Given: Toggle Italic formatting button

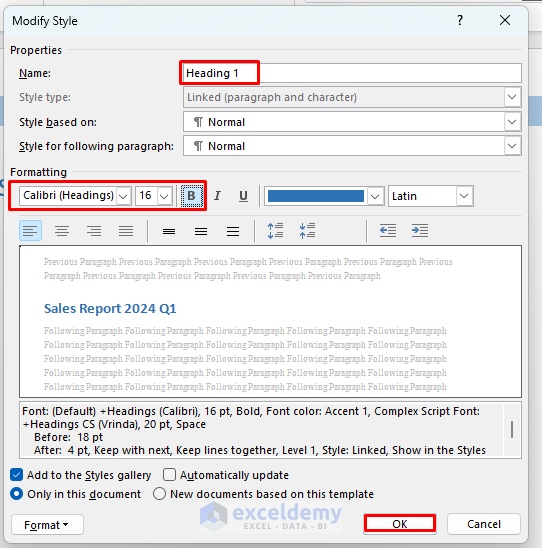Looking at the screenshot, I should pos(217,196).
